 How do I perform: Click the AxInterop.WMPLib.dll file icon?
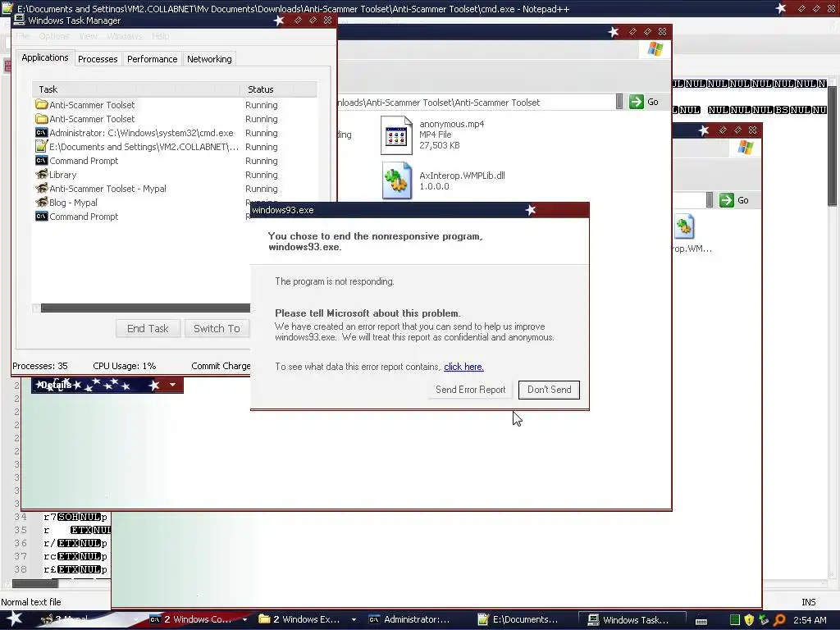pyautogui.click(x=397, y=181)
